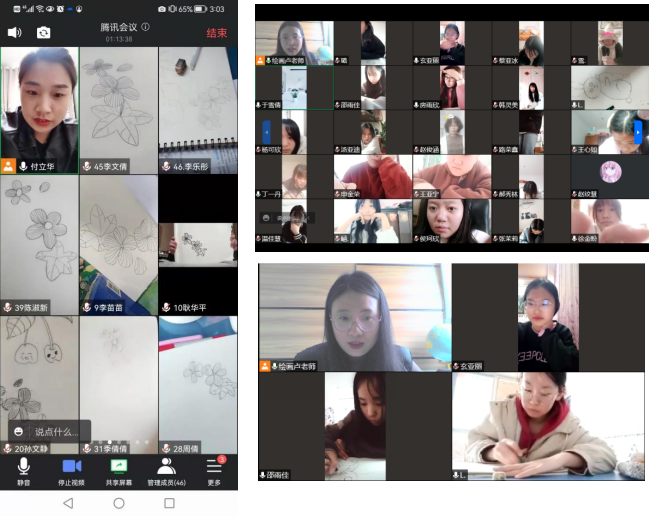This screenshot has height=517, width=649.
Task: Select 付立华's video tile
Action: coord(39,108)
